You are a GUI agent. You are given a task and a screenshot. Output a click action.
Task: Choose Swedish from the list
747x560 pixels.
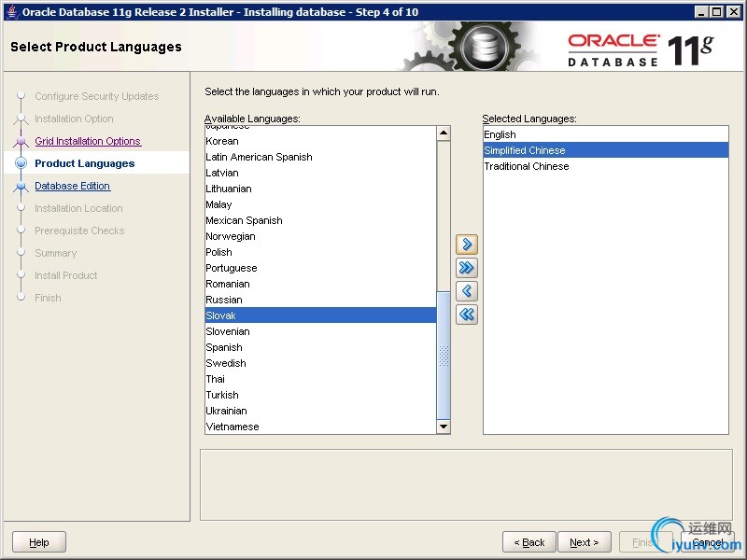coord(320,363)
